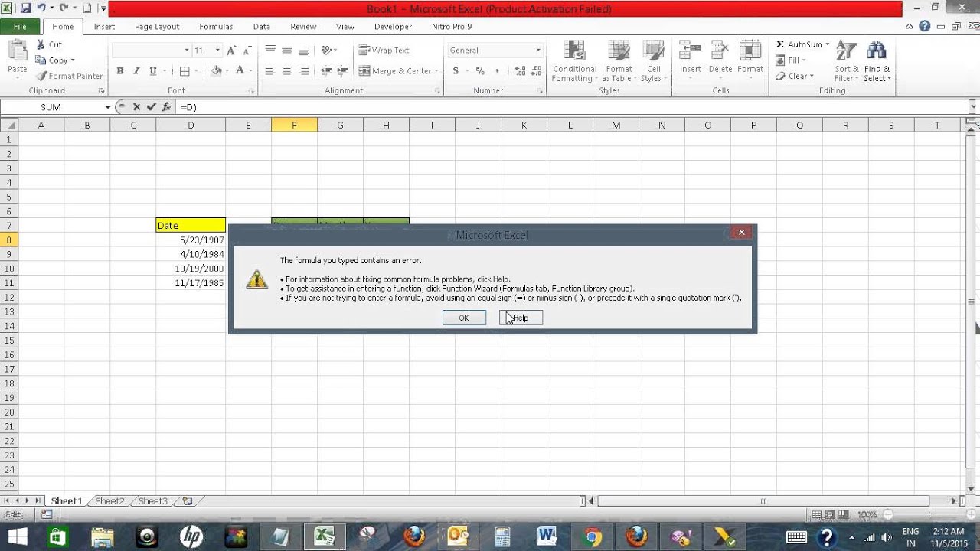The height and width of the screenshot is (551, 980).
Task: Click the Cancel X in formula bar
Action: click(136, 107)
